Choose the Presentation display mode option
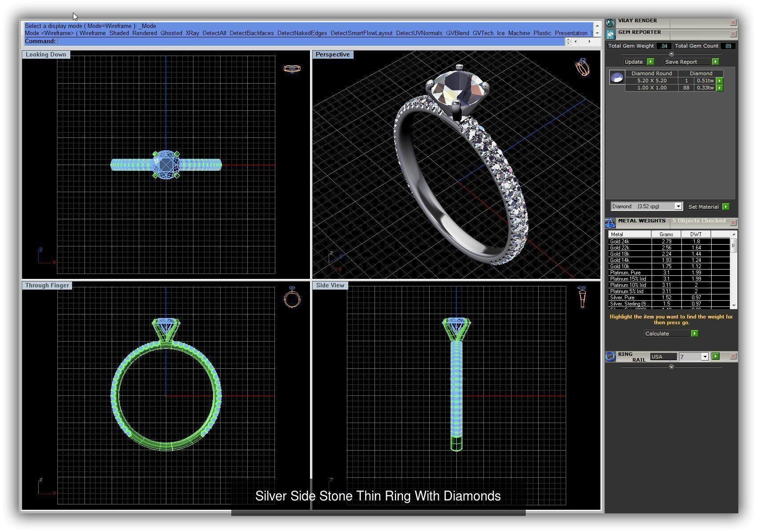757x532 pixels. (571, 33)
